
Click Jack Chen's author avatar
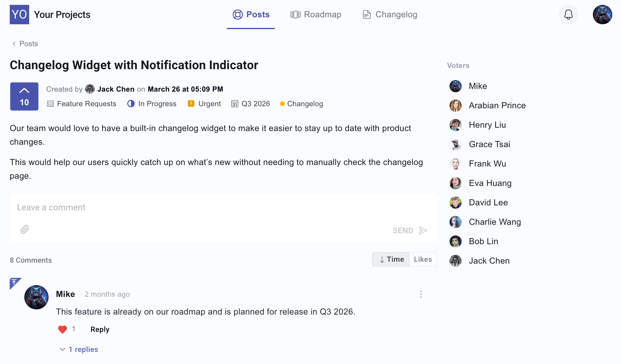(90, 89)
